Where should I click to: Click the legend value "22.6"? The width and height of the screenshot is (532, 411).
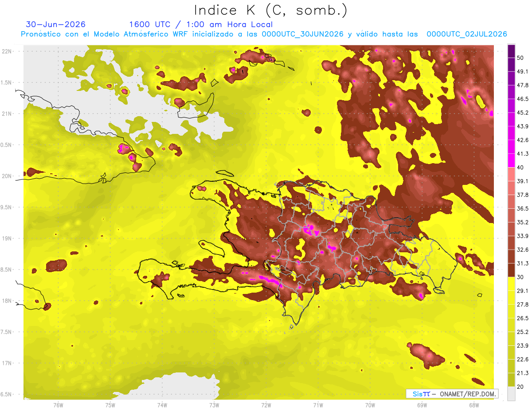coord(522,360)
